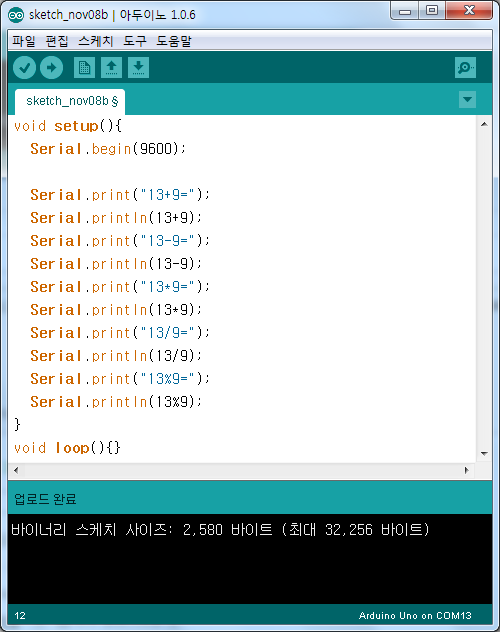
Task: Upload the sketch with the arrow button
Action: (x=51, y=67)
